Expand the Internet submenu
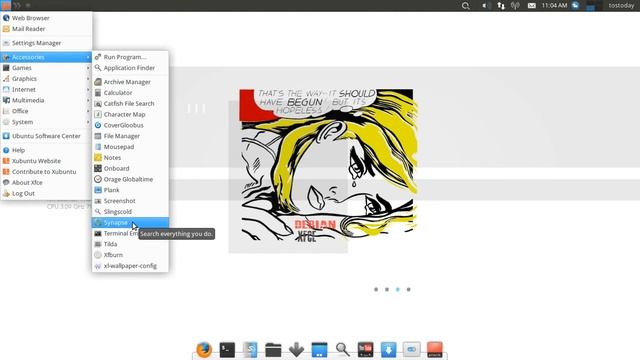Viewport: 640px width, 360px height. point(46,89)
